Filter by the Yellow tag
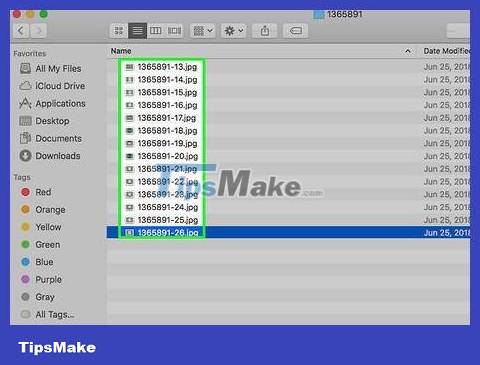The width and height of the screenshot is (480, 365). [x=41, y=227]
